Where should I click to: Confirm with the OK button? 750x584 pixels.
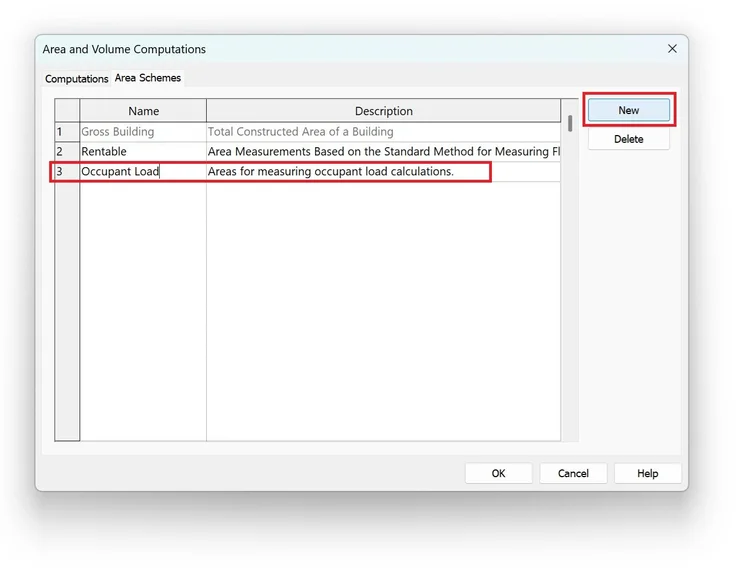[x=498, y=473]
